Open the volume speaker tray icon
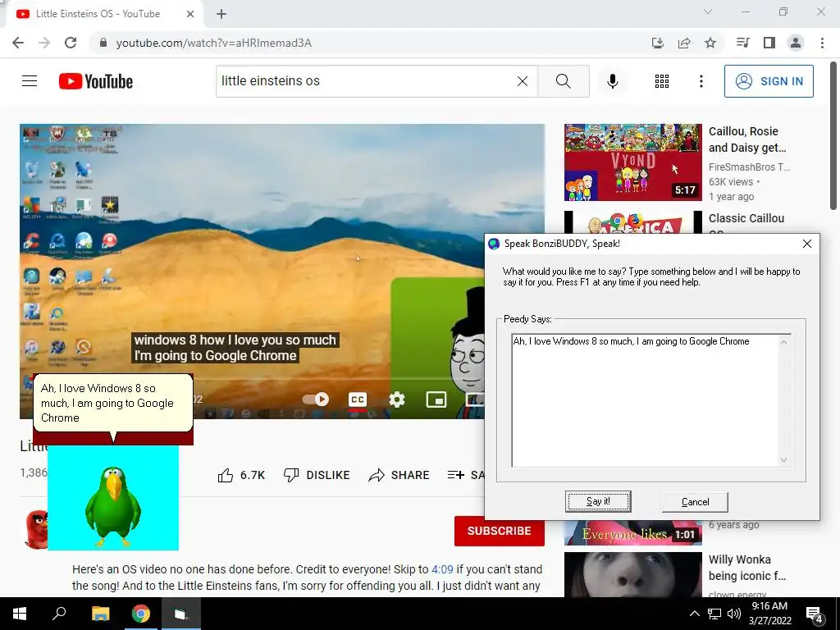Image resolution: width=840 pixels, height=630 pixels. [x=734, y=614]
